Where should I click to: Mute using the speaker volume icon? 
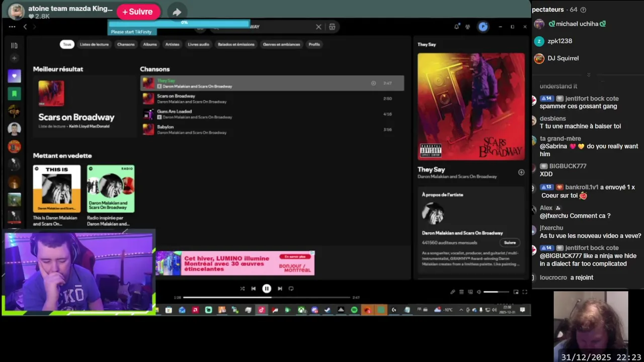[479, 292]
